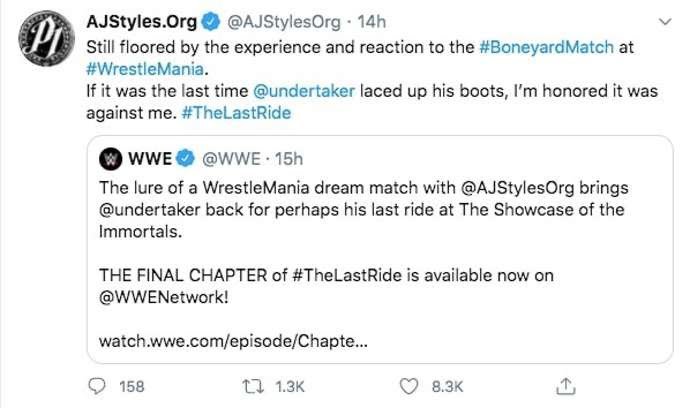Visit the @undertaker mention in main tweet
The width and height of the screenshot is (690, 408).
[x=304, y=91]
